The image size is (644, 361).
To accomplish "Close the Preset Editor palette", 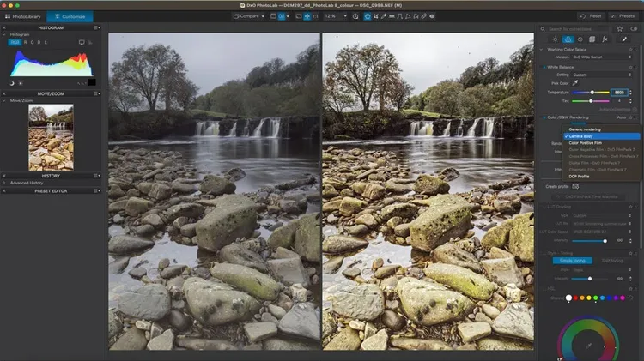I will tap(4, 191).
